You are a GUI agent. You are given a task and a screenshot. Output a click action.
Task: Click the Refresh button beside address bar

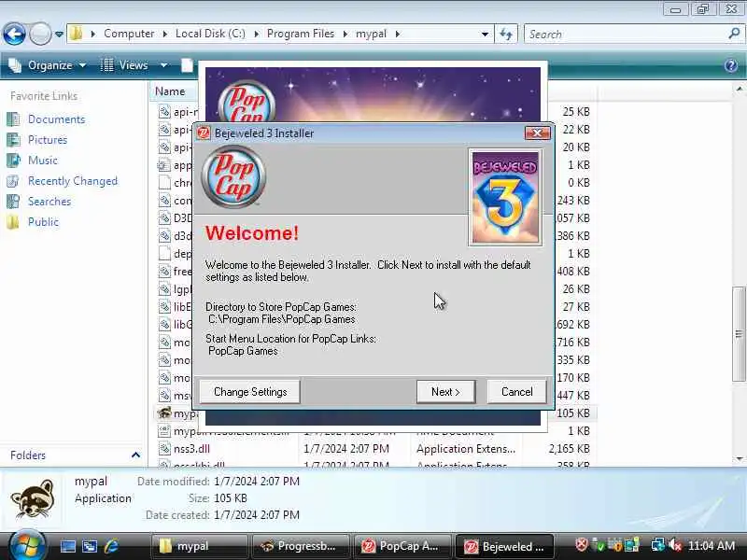(506, 35)
